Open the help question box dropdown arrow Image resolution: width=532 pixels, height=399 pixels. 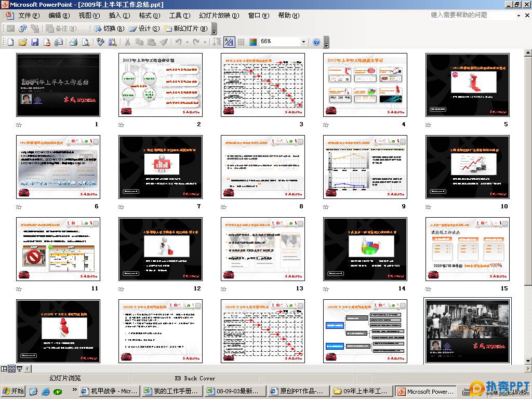tap(518, 16)
